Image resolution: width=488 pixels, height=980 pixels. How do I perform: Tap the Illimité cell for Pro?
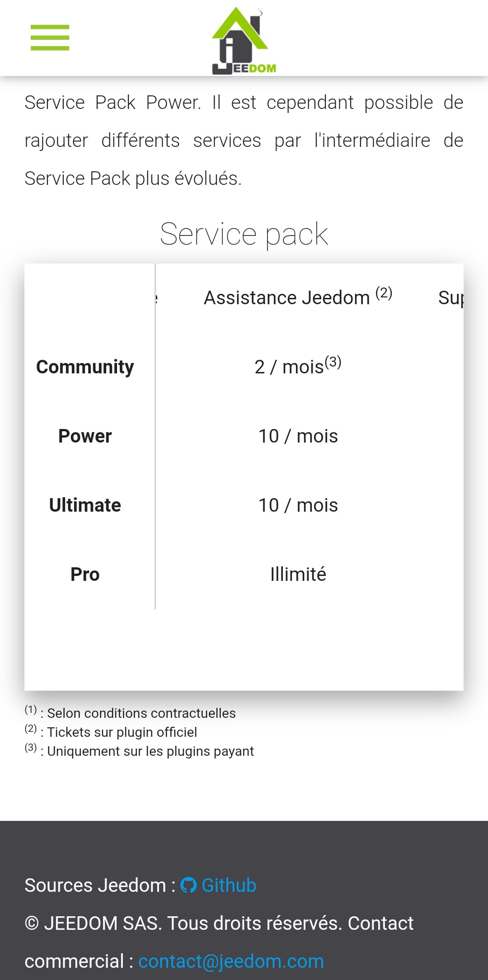[x=298, y=574]
